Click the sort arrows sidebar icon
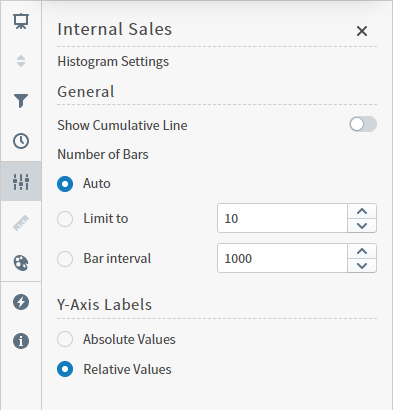Screen dimensions: 393x410 coord(21,61)
